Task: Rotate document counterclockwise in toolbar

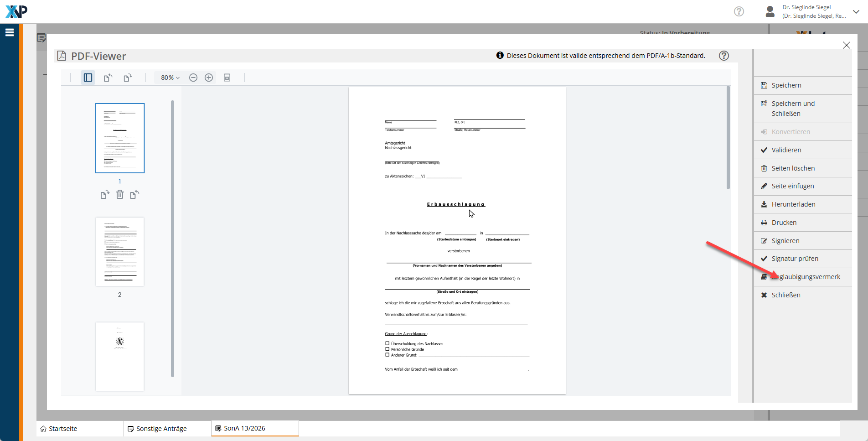Action: (x=108, y=78)
